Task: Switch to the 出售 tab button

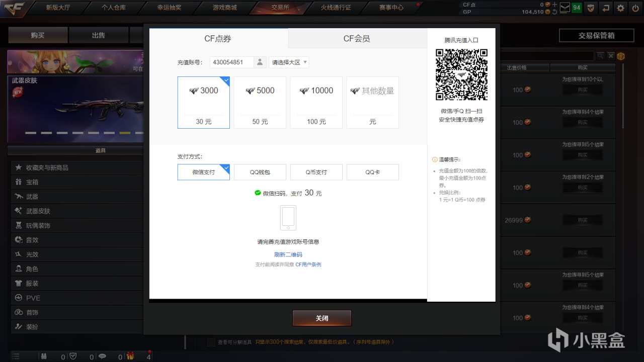Action: pos(99,35)
